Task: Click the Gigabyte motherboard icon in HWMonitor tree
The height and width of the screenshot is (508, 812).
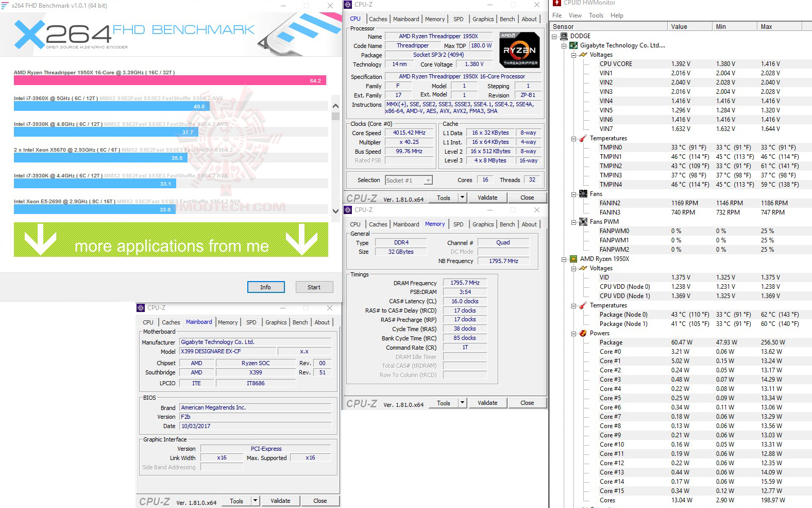Action: pyautogui.click(x=573, y=45)
